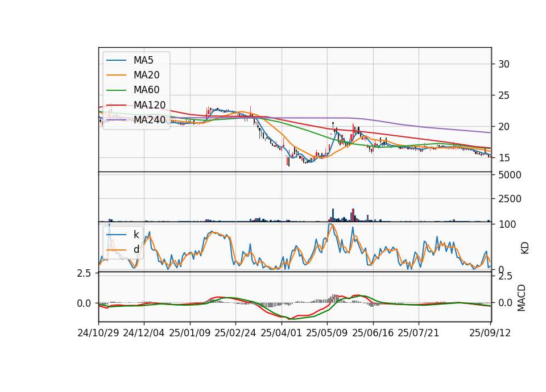Image resolution: width=546 pixels, height=392 pixels.
Task: Click the 24/12/04 date axis label
Action: (144, 333)
